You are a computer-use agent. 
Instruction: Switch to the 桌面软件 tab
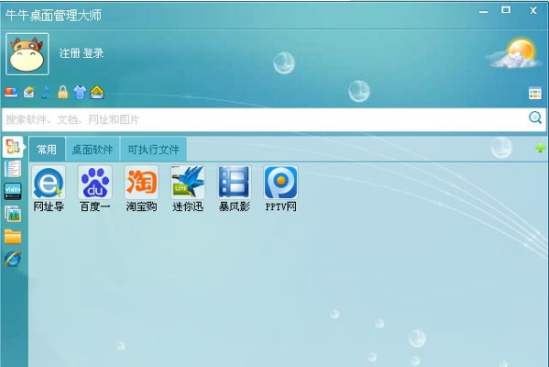(92, 150)
